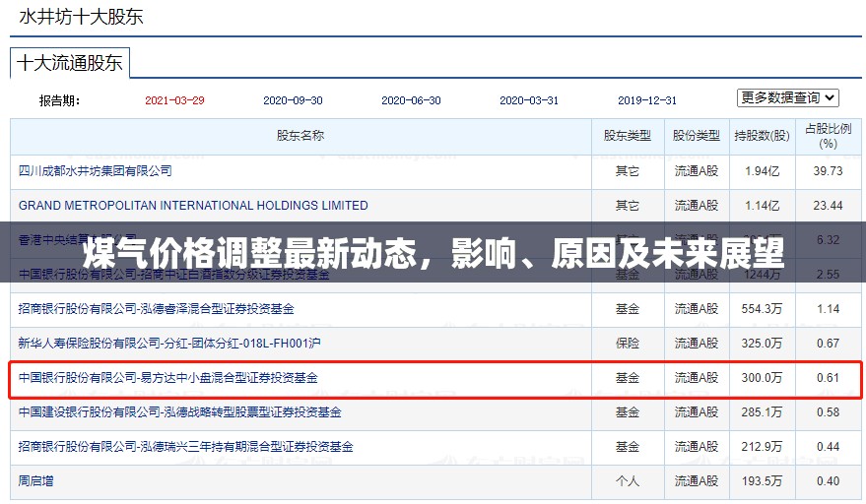Select report date 2020-03-31

click(529, 100)
